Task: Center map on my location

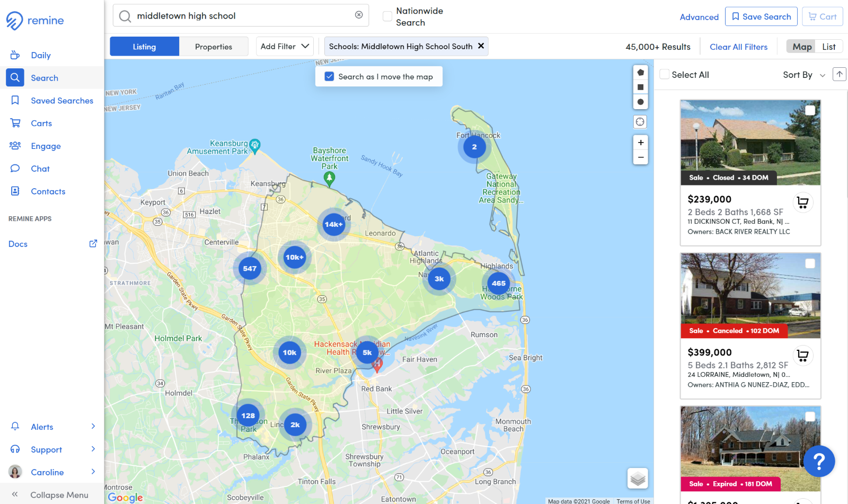Action: (640, 122)
